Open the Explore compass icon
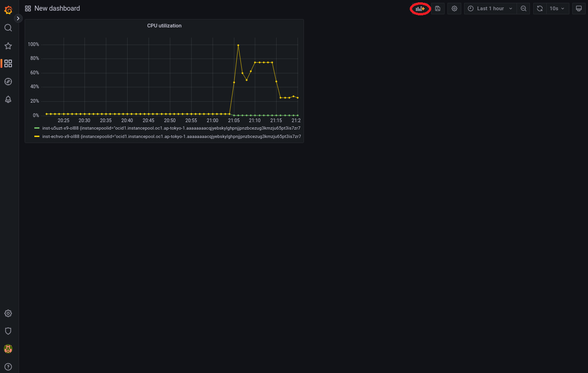The height and width of the screenshot is (373, 588). (x=8, y=82)
